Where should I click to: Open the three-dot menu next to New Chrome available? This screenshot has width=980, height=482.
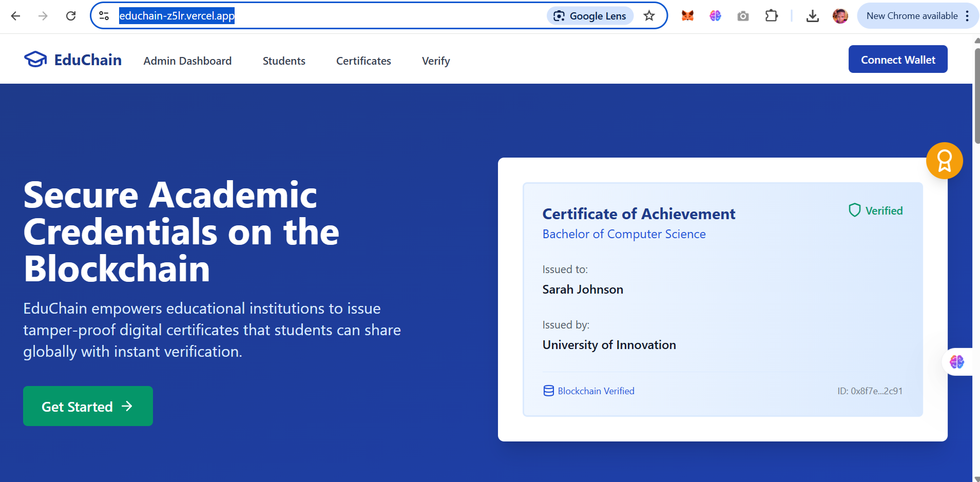click(968, 15)
